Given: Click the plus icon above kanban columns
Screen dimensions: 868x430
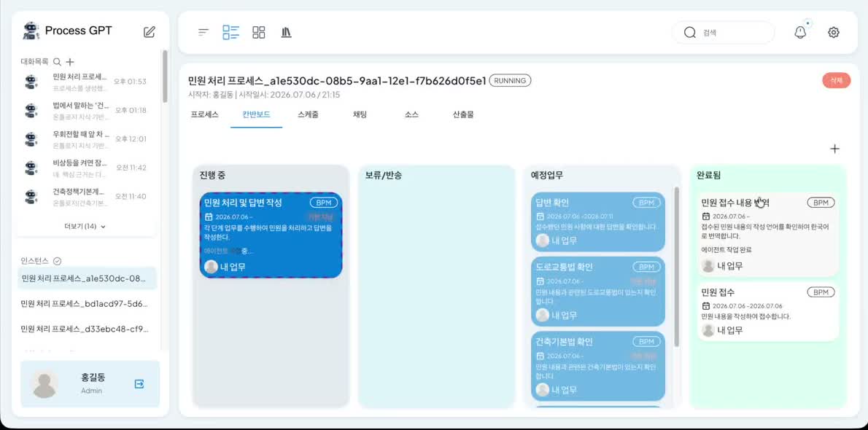Looking at the screenshot, I should tap(835, 149).
